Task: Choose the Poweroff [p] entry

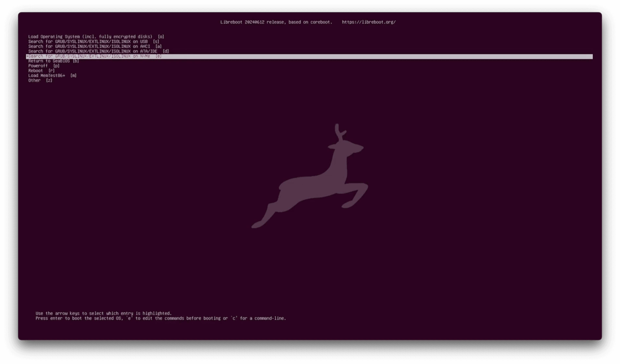Action: point(44,66)
